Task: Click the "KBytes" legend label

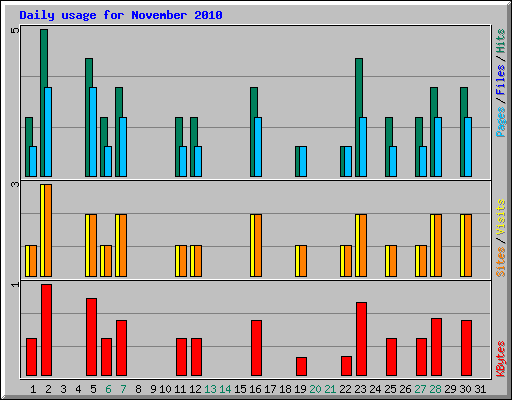Action: click(x=501, y=359)
